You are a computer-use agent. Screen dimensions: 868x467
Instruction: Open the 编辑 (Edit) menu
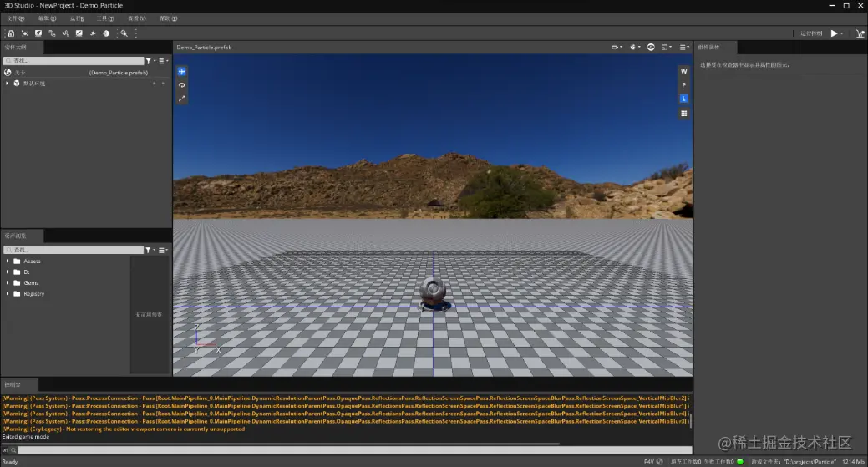47,18
